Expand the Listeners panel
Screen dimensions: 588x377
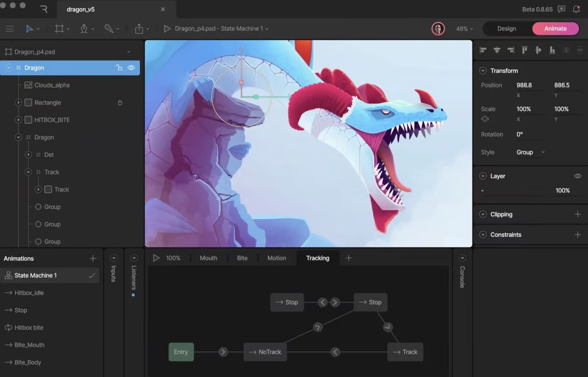[x=134, y=258]
